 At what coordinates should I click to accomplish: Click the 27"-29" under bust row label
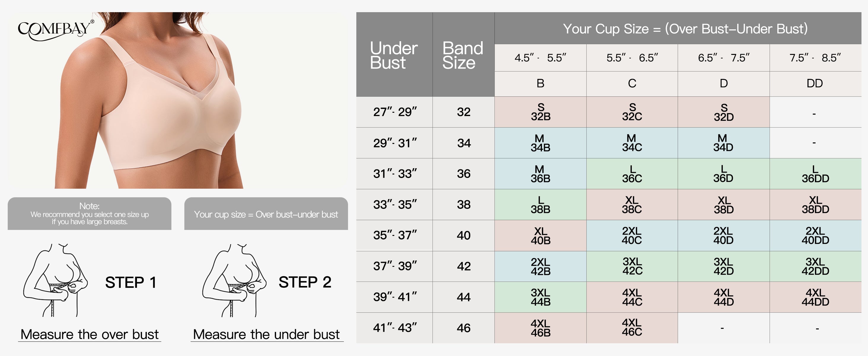coord(395,112)
